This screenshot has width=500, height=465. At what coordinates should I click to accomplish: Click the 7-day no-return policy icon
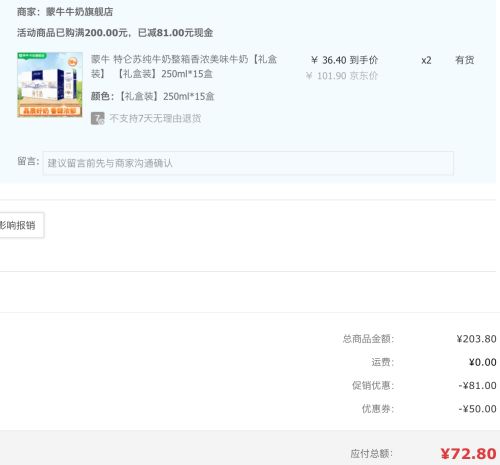98,118
